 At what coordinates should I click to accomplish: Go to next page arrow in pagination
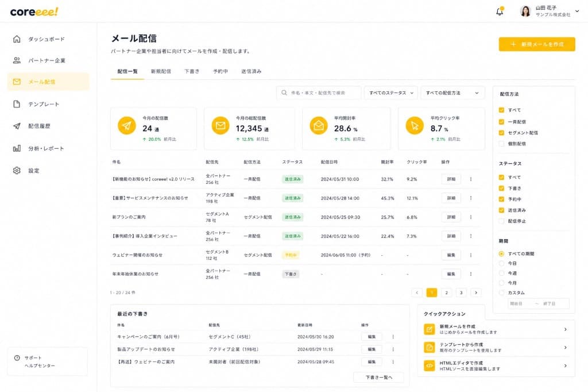click(476, 293)
